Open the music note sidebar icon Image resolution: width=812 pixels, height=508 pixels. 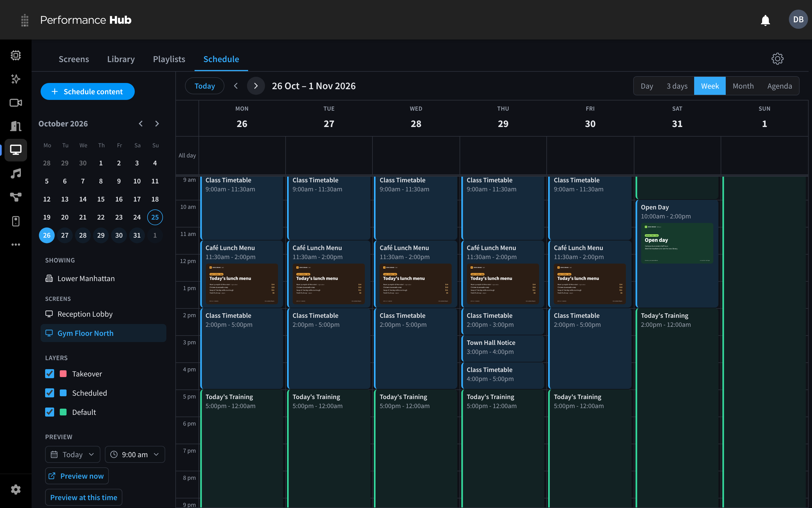16,173
